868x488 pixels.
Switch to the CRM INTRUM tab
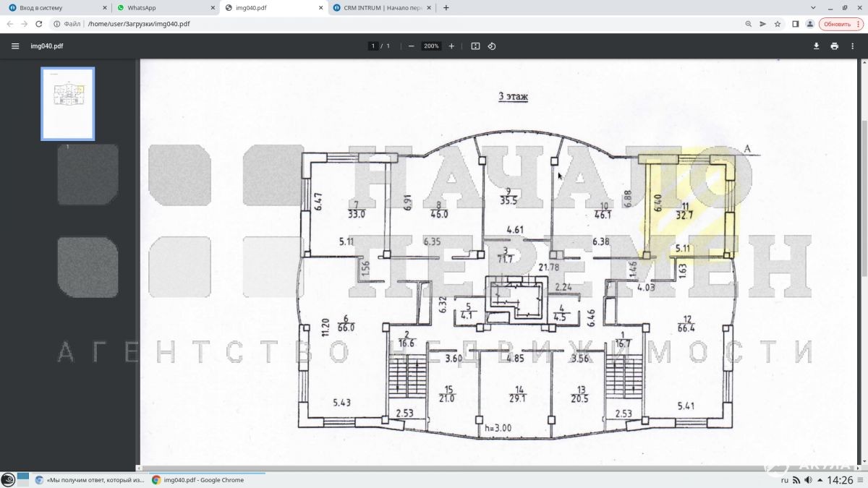[383, 8]
